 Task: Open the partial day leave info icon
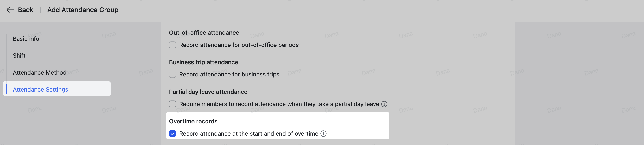coord(385,104)
